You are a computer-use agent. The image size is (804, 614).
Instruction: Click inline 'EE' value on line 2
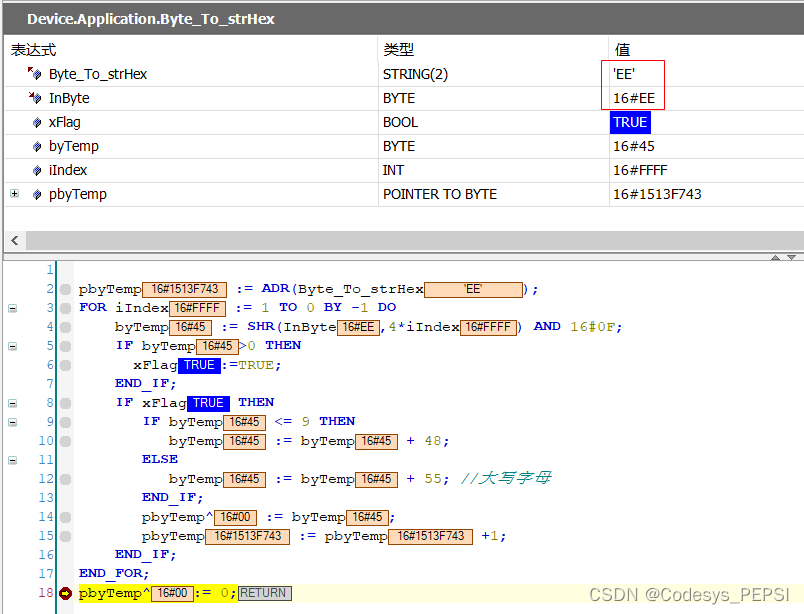click(473, 289)
